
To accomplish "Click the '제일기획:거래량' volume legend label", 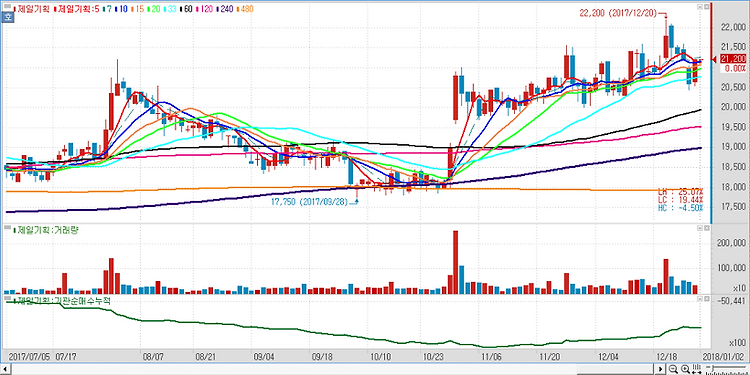I will tap(47, 230).
